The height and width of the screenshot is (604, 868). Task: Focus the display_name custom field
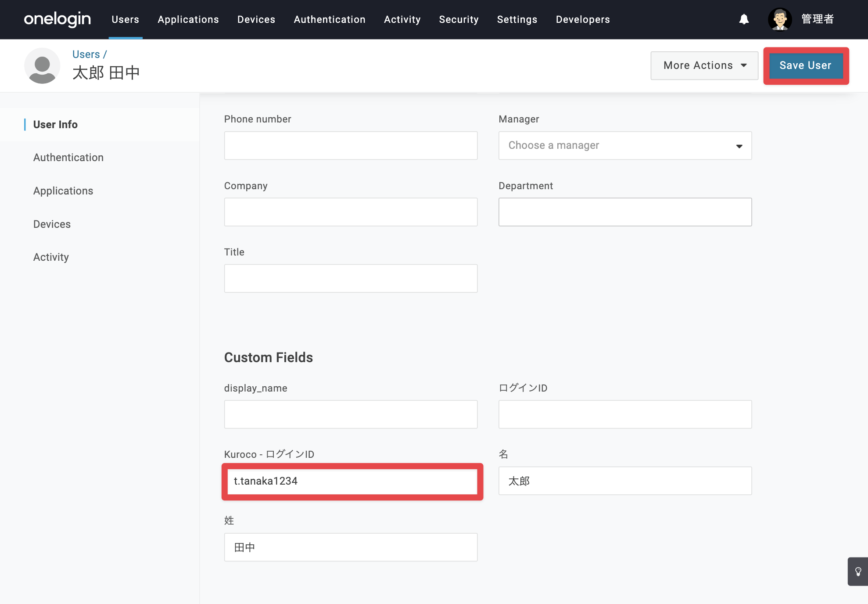point(351,414)
